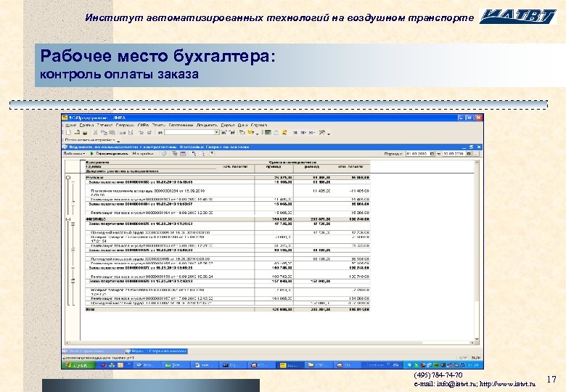Click the help question icon in report toolbar
The height and width of the screenshot is (392, 566).
click(212, 154)
